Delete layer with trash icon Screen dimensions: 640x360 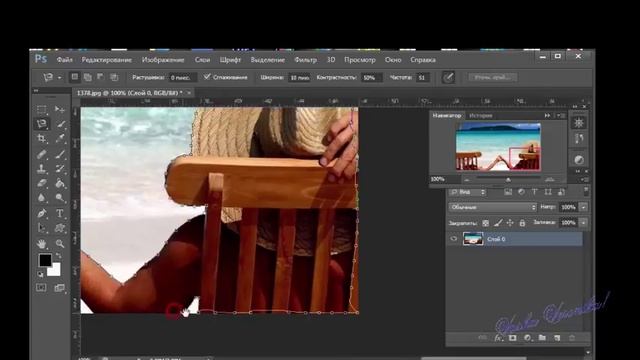point(572,338)
